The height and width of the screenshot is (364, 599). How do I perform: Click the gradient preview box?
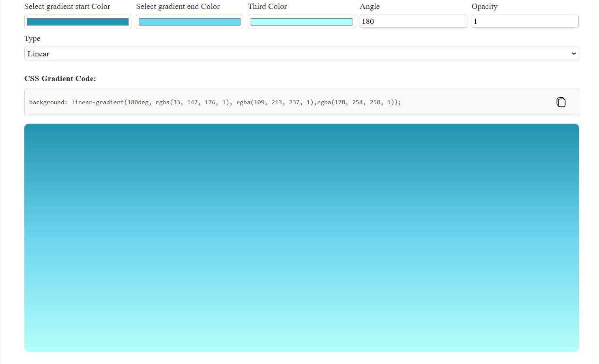coord(302,238)
